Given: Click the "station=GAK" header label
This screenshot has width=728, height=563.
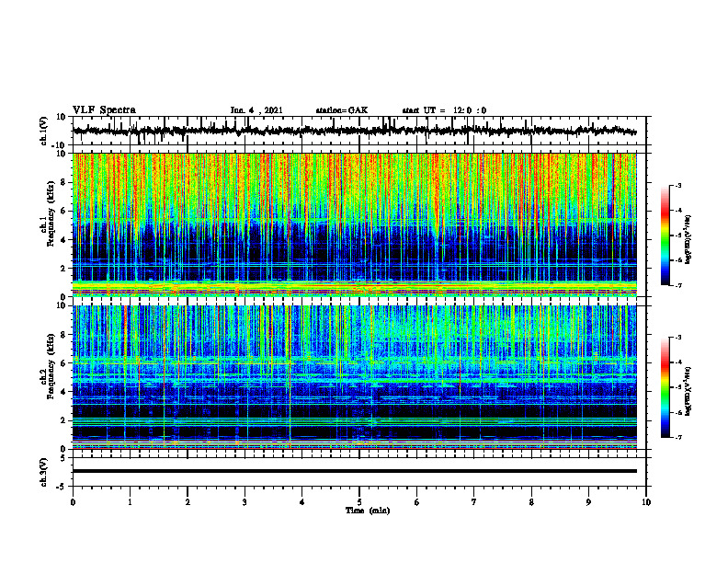Looking at the screenshot, I should point(342,110).
